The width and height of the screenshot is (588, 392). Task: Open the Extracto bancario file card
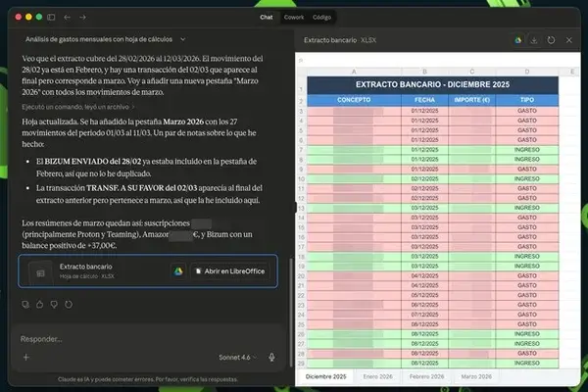click(148, 271)
